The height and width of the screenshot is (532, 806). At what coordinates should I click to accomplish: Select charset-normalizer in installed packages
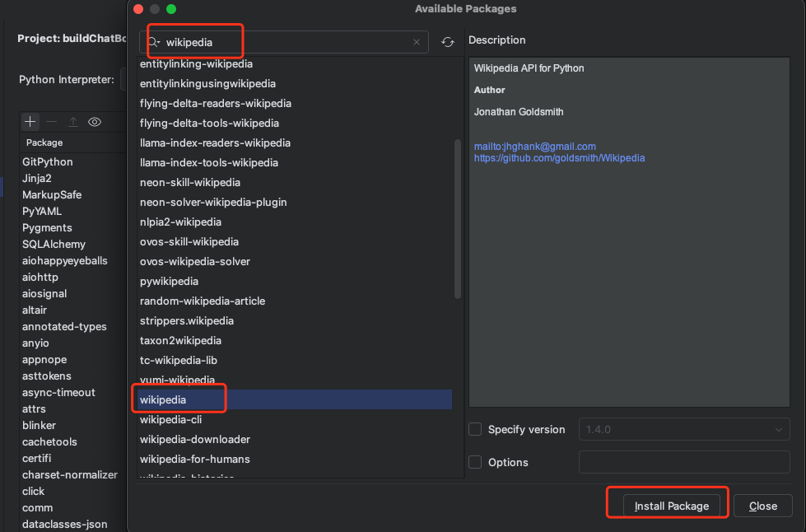coord(70,474)
